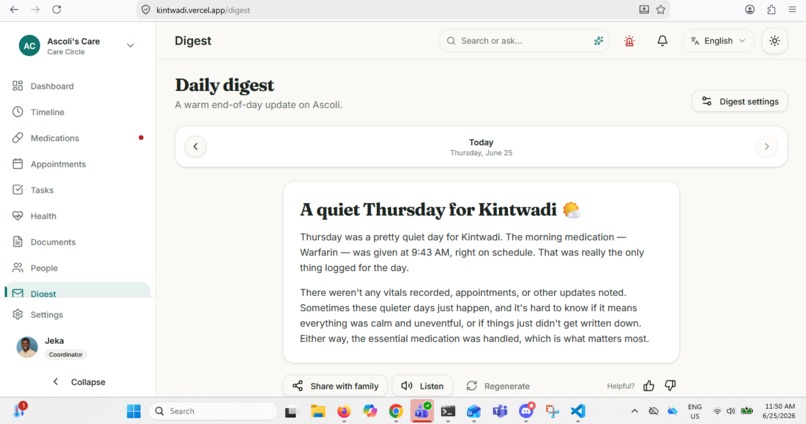Toggle the light/dark theme sun button
This screenshot has width=806, height=424.
tap(775, 41)
